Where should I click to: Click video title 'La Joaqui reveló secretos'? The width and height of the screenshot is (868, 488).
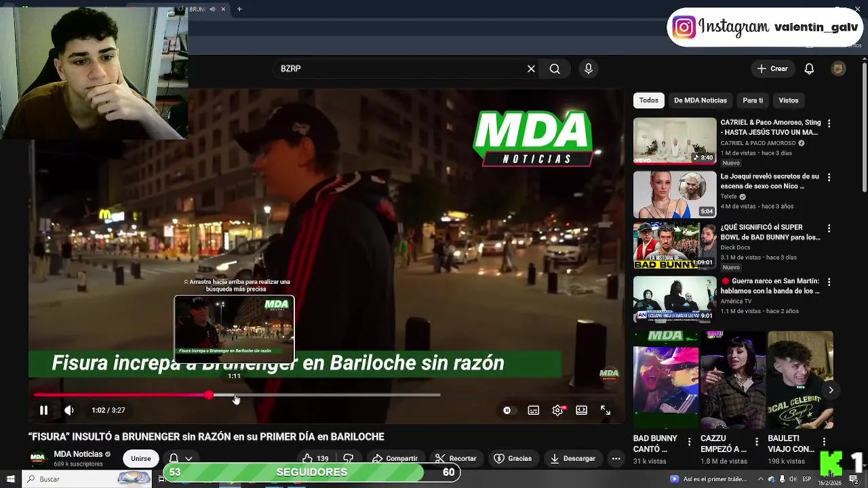point(770,181)
